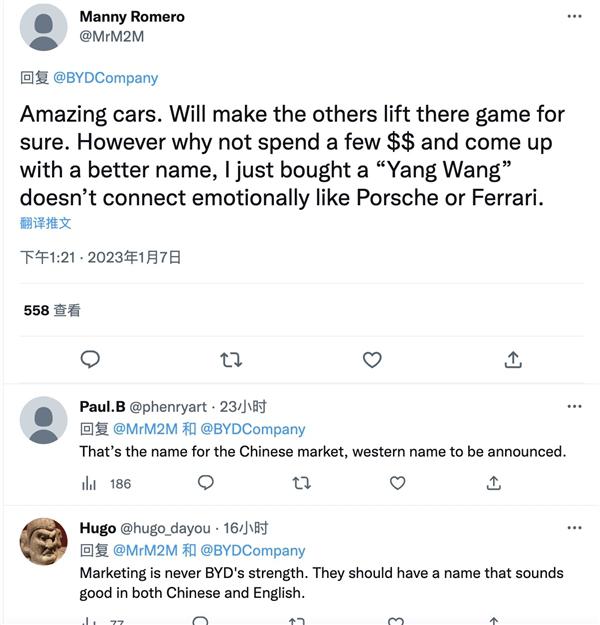This screenshot has height=625, width=600.
Task: Open more options for Paul.B's reply
Action: (574, 407)
